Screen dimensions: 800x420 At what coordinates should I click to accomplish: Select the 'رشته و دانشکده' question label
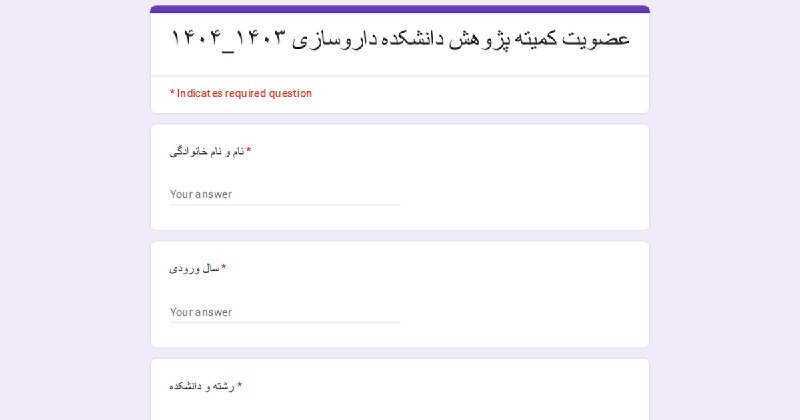point(202,386)
